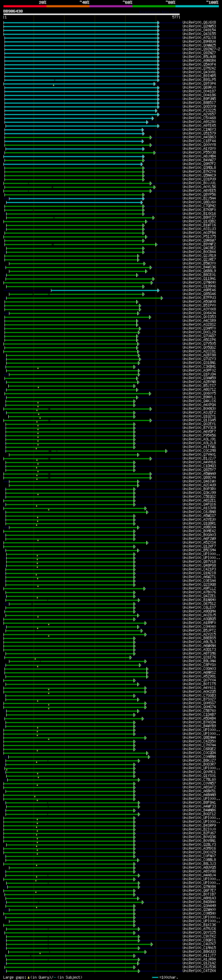Image resolution: width=222 pixels, height=980 pixels.
Task: Select hit UniRef100_B9IHR5
Action: click(x=199, y=76)
